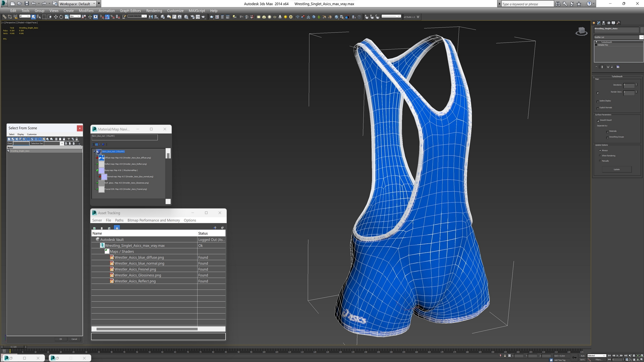644x362 pixels.
Task: Click the Status column header
Action: 211,233
